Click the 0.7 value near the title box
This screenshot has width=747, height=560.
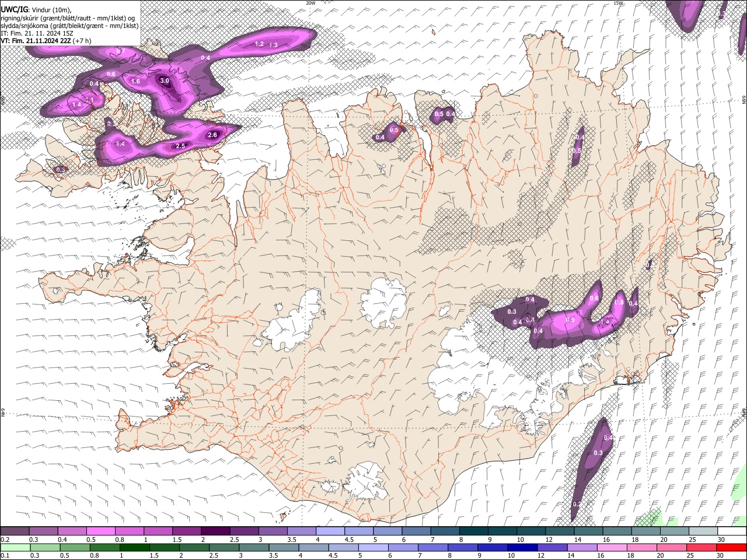pos(121,51)
